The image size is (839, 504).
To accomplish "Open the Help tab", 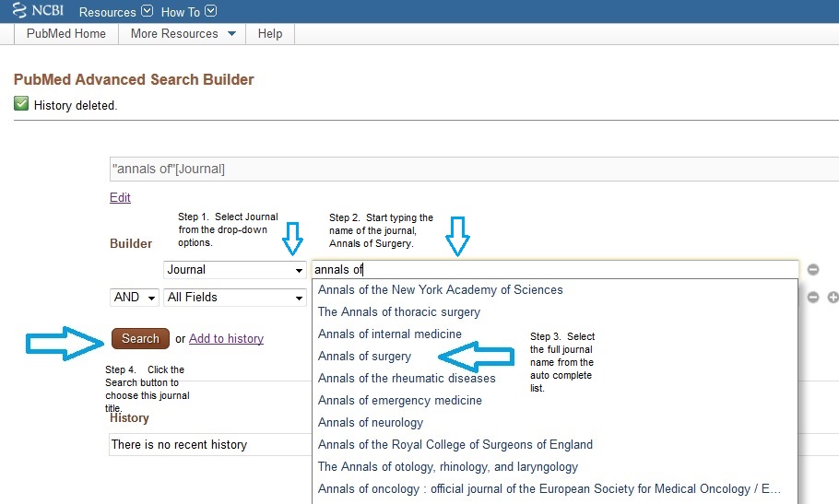I will (x=269, y=34).
